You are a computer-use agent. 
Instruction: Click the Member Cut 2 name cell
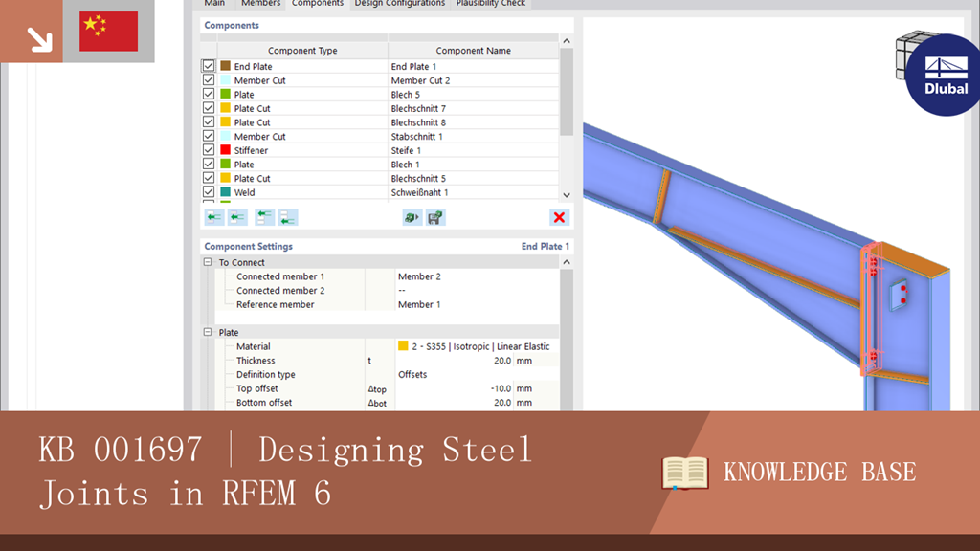pyautogui.click(x=473, y=80)
